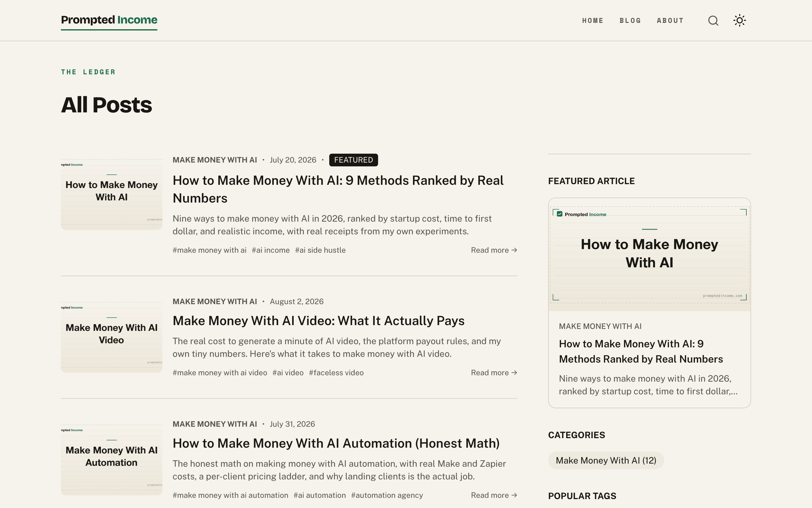Viewport: 812px width, 508px height.
Task: Open featured article title in sidebar card
Action: click(x=641, y=351)
